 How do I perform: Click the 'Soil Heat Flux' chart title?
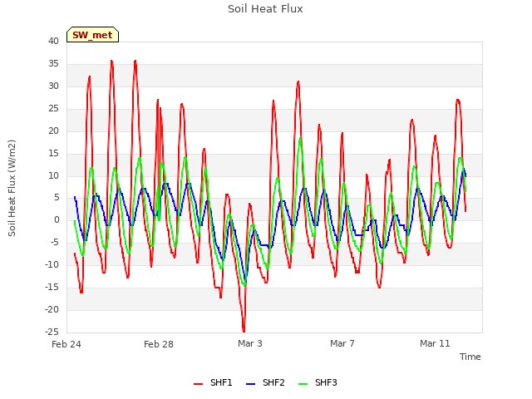tap(265, 9)
